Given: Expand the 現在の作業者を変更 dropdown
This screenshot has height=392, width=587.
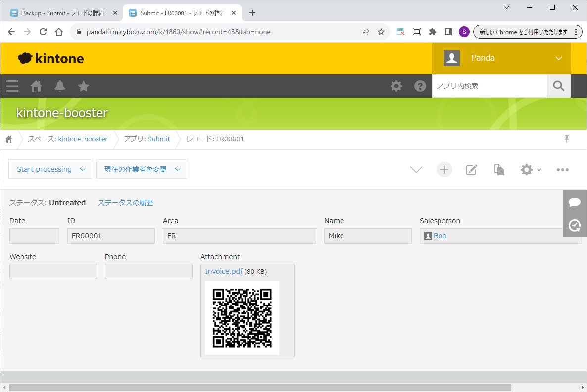Looking at the screenshot, I should [x=141, y=169].
